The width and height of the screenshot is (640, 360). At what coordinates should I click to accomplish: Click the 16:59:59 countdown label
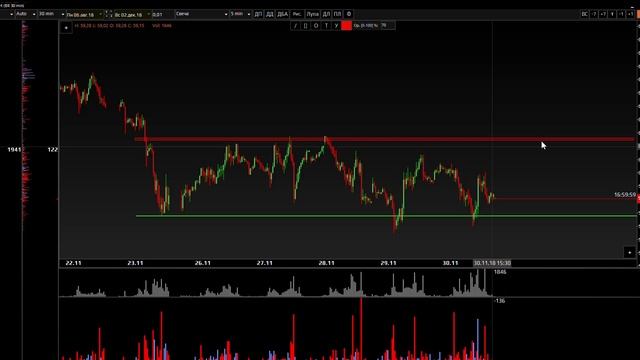[625, 195]
